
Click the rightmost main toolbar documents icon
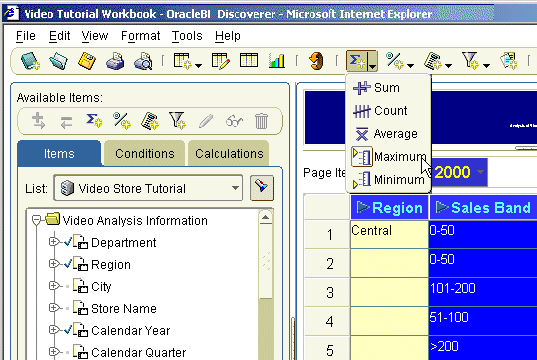pyautogui.click(x=508, y=61)
